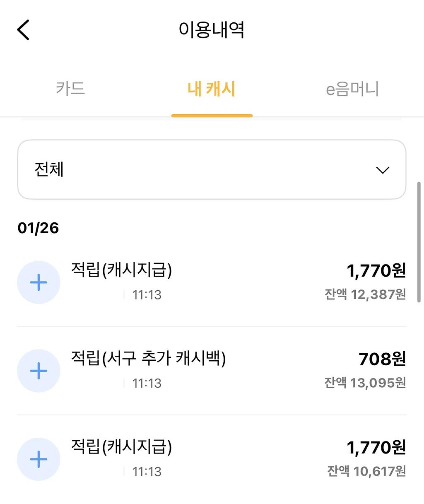This screenshot has width=424, height=504.
Task: Click the chevron arrow in 전체 box
Action: 383,170
